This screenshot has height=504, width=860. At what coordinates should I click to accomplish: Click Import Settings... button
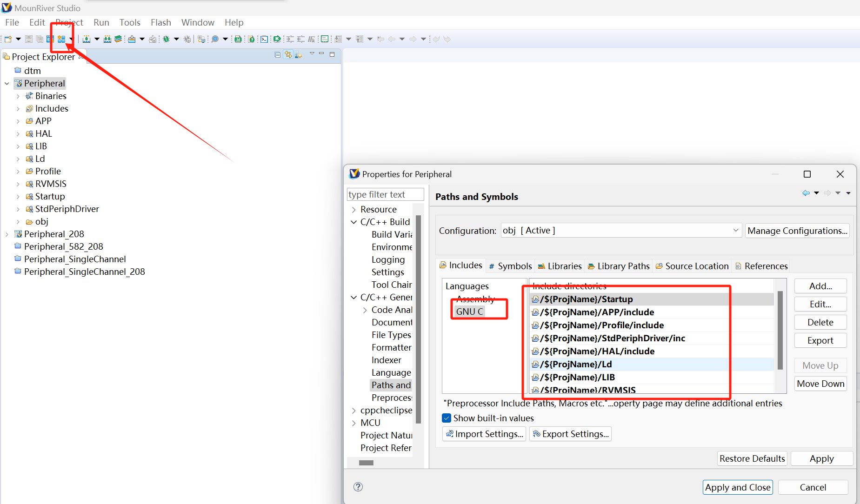point(484,434)
